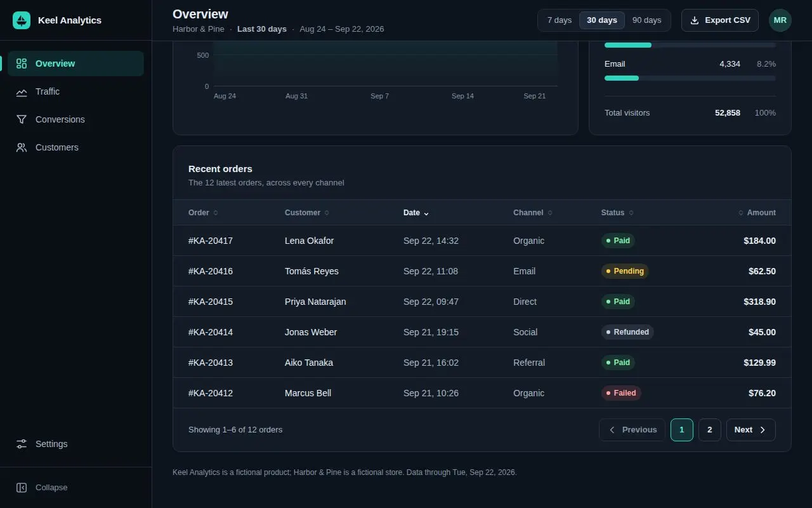
Task: Click the Settings sliders icon
Action: tap(22, 444)
